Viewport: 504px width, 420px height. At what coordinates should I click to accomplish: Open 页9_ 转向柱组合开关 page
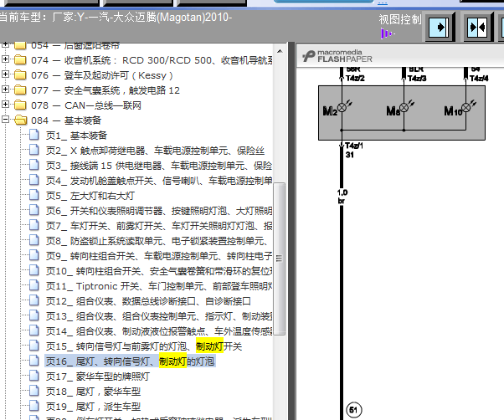click(x=159, y=256)
